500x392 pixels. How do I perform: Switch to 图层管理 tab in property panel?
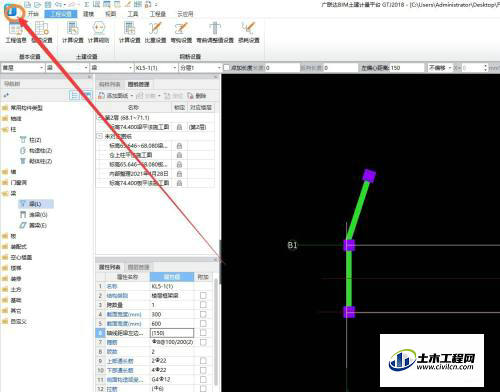(139, 267)
